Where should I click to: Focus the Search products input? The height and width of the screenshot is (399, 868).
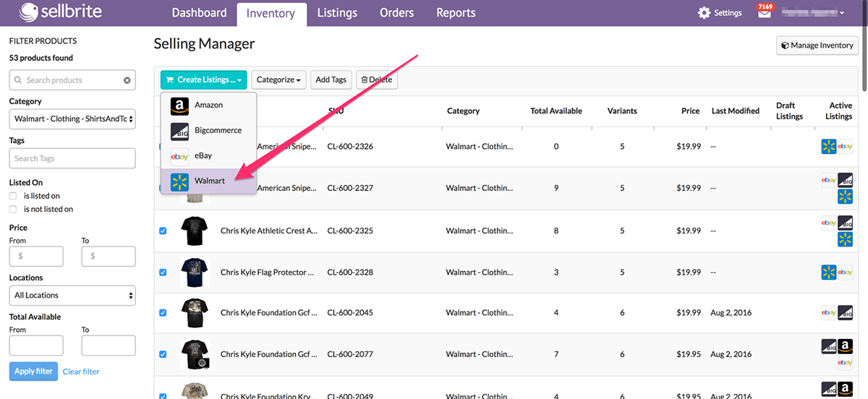(72, 80)
